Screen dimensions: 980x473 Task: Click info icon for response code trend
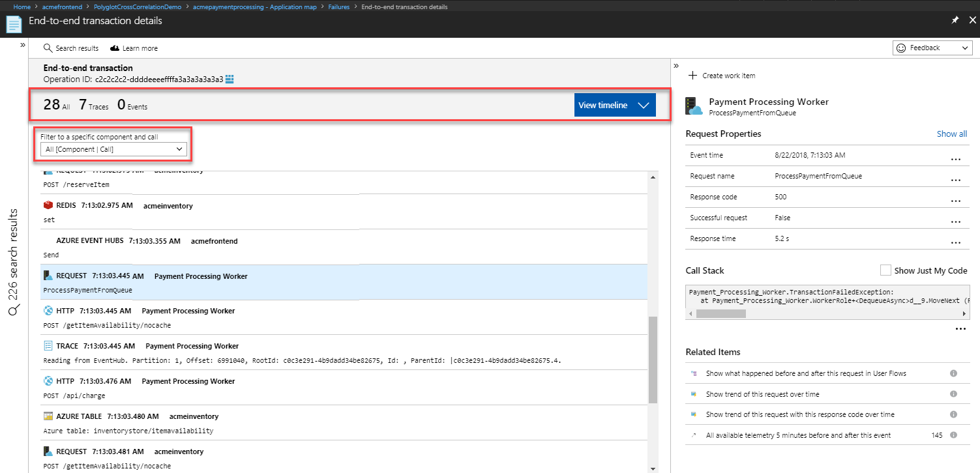click(953, 414)
